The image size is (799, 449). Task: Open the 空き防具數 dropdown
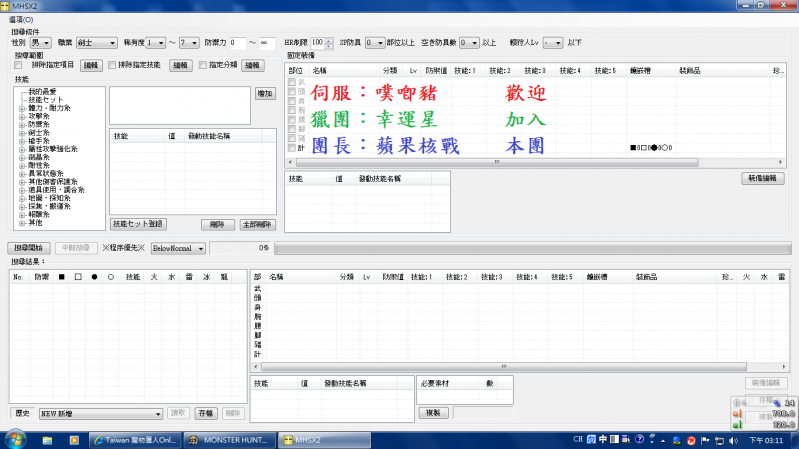click(469, 43)
